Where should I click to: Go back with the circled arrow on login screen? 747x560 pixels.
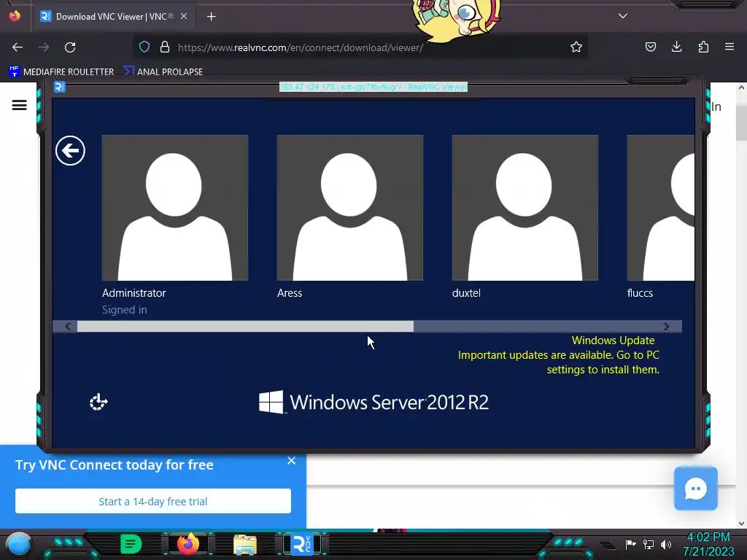tap(70, 151)
